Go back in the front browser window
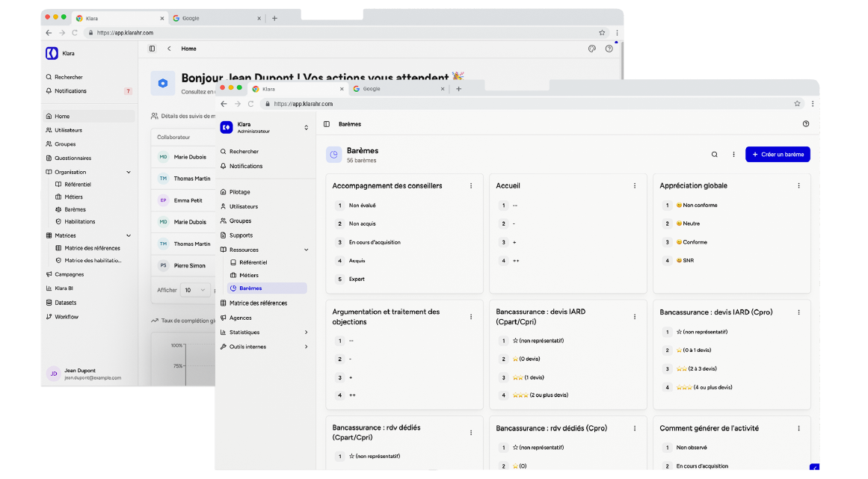868x479 pixels. 224,104
